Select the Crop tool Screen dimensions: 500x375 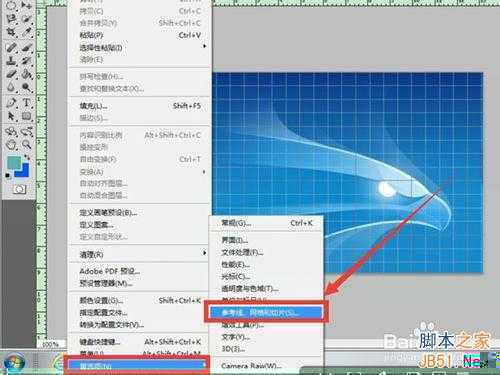pyautogui.click(x=11, y=32)
